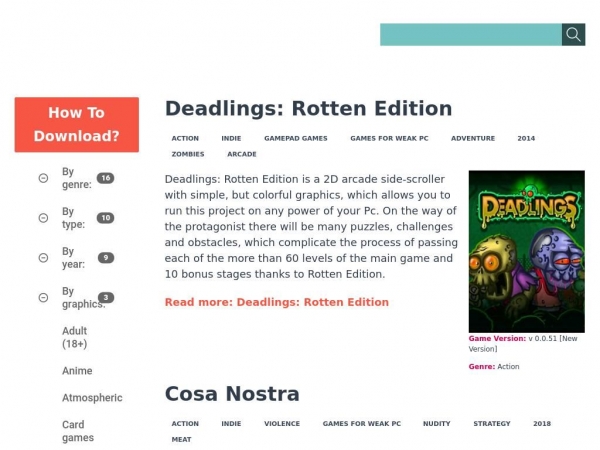Select the ADVENTURE tag

473,138
